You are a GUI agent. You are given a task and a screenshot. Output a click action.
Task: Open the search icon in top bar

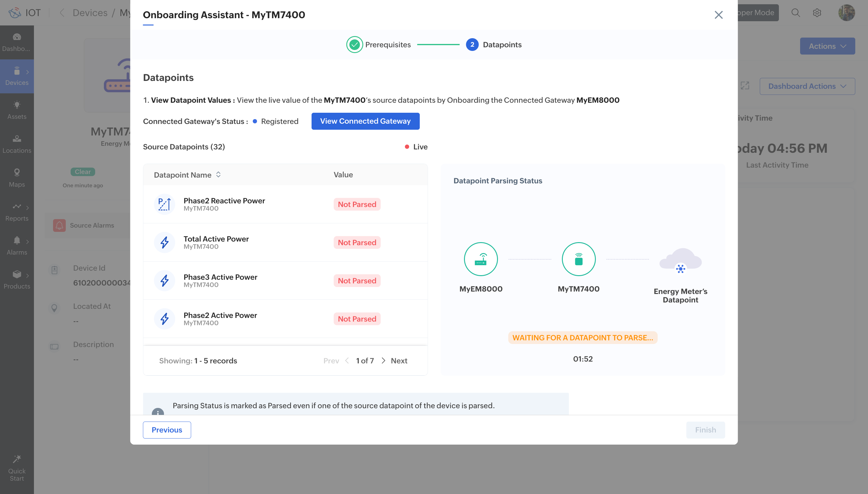tap(795, 13)
